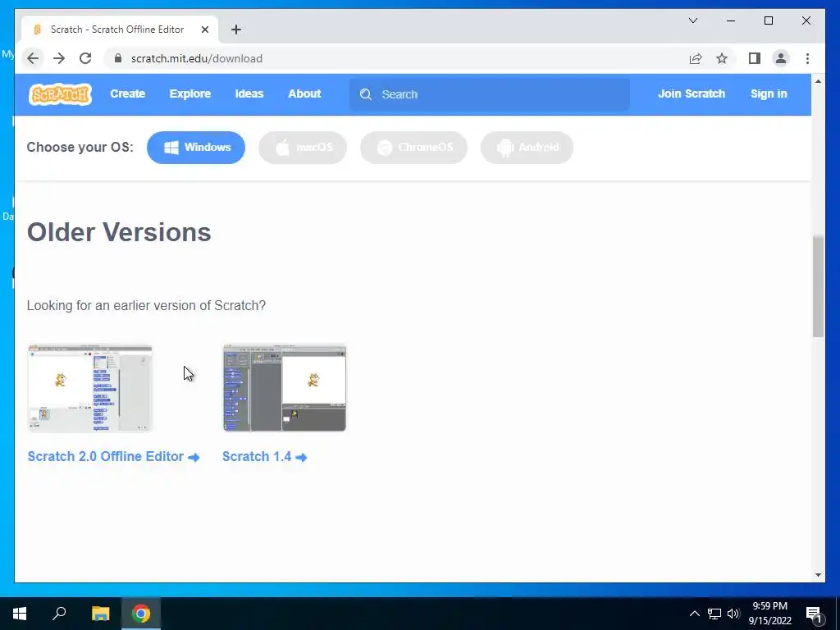Open the Windows Start menu
This screenshot has width=840, height=630.
20,614
